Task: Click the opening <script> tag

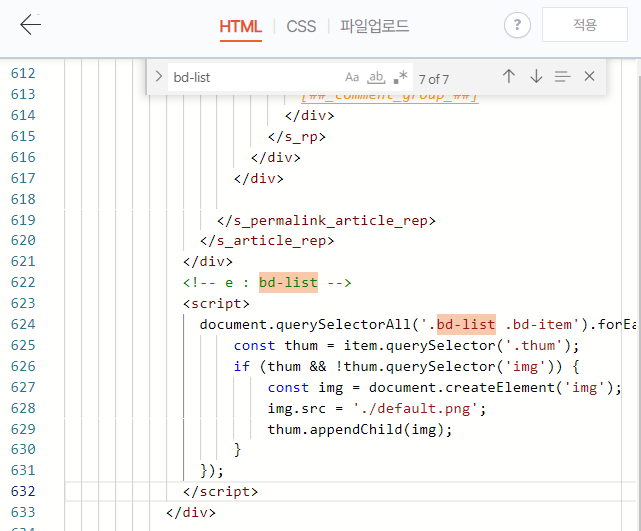Action: (x=216, y=304)
